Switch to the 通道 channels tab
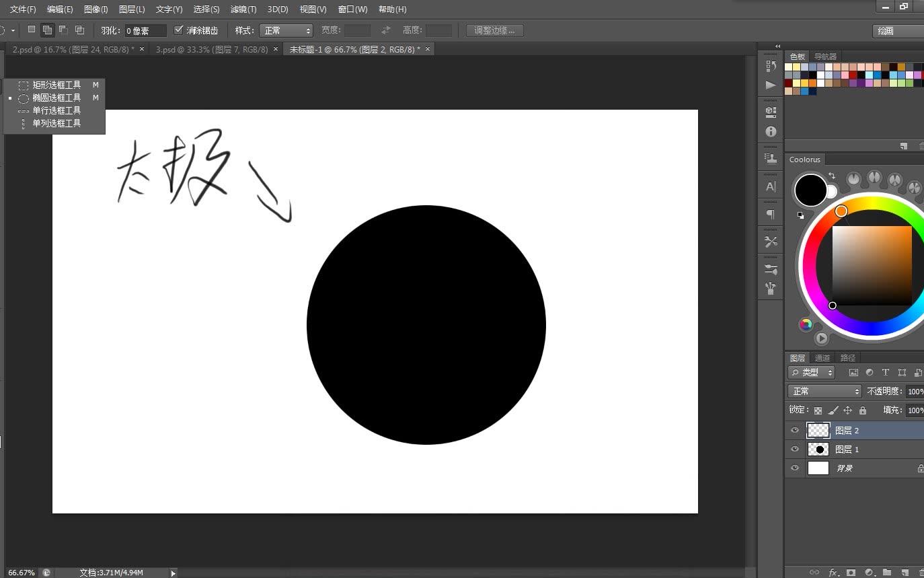 coord(821,357)
